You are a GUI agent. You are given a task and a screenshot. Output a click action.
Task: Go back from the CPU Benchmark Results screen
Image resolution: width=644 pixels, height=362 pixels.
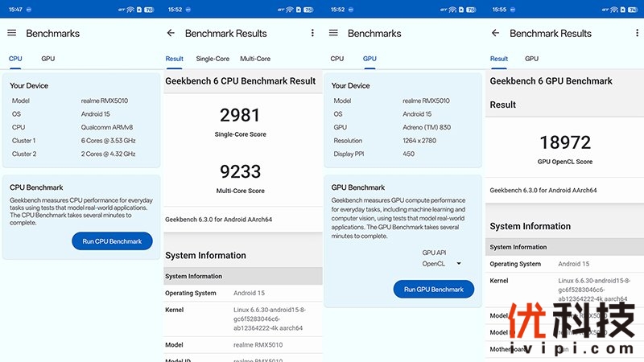click(x=171, y=33)
